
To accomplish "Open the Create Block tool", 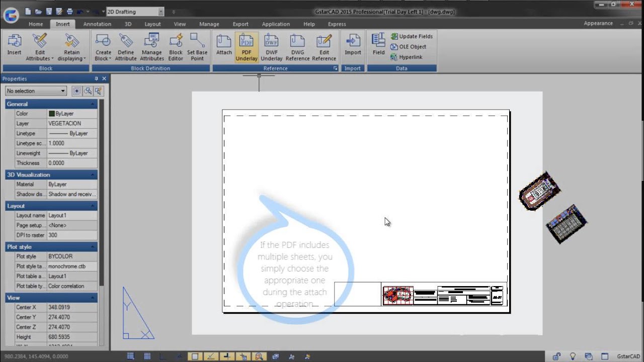I will (x=103, y=47).
